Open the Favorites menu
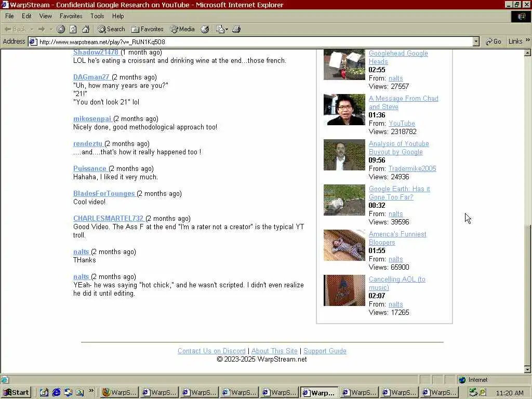Image resolution: width=532 pixels, height=399 pixels. 71,16
